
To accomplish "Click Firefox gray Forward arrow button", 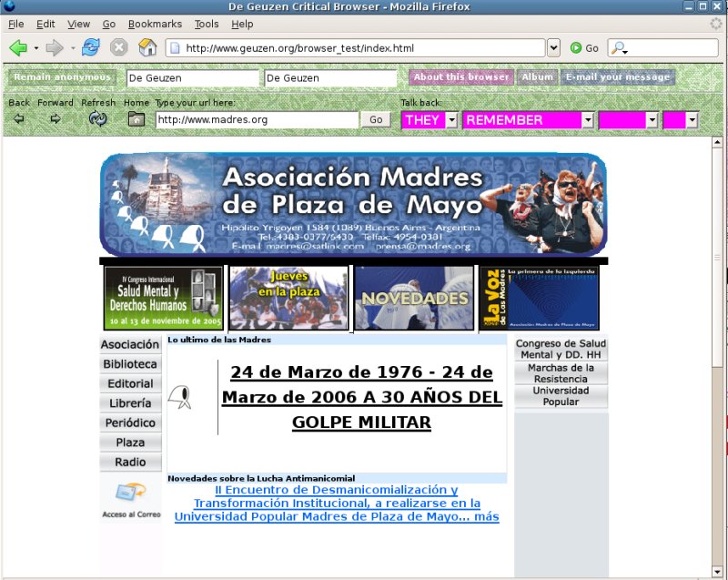I will pyautogui.click(x=55, y=48).
